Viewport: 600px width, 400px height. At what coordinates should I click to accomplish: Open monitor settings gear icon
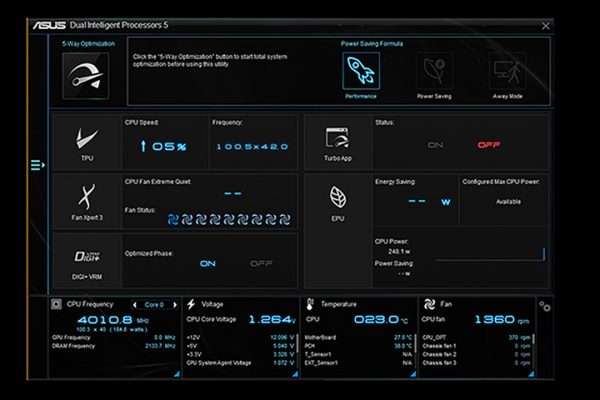pyautogui.click(x=545, y=306)
